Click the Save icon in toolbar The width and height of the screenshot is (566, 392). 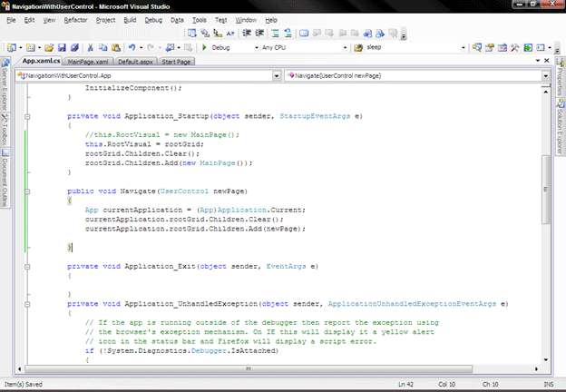pyautogui.click(x=63, y=47)
